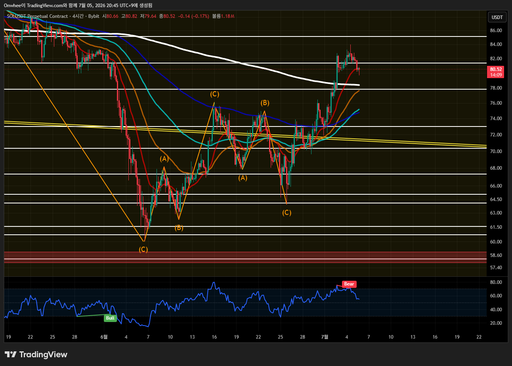Click the 68.00 price scale label
This screenshot has height=366, width=512.
tap(496, 168)
